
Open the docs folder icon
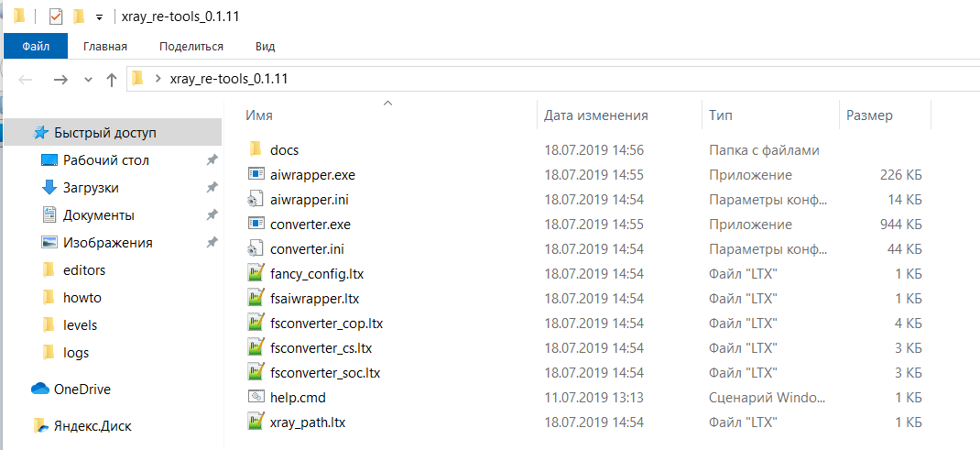tap(255, 150)
